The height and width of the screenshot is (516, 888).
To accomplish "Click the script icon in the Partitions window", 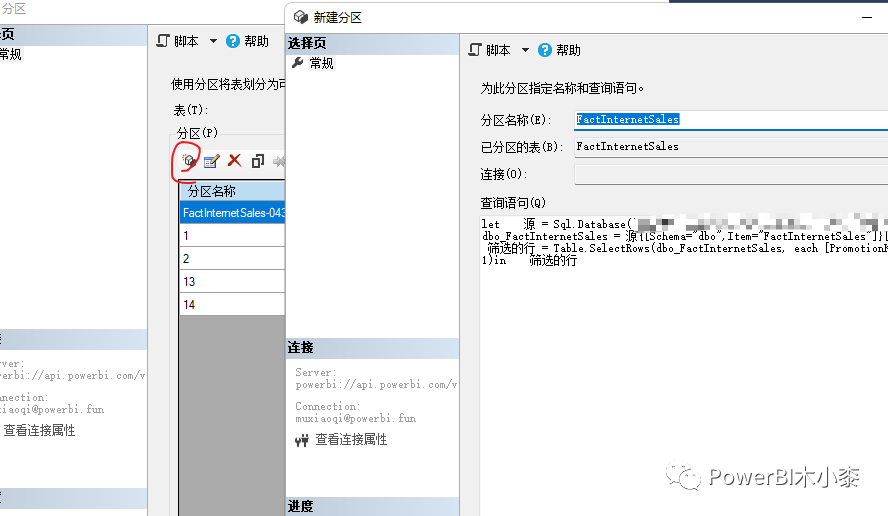I will (x=163, y=41).
